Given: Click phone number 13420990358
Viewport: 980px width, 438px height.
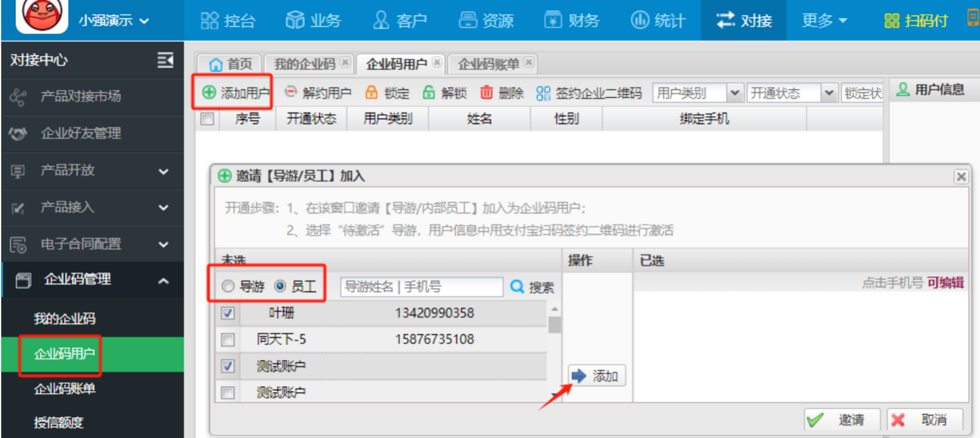Looking at the screenshot, I should [434, 313].
